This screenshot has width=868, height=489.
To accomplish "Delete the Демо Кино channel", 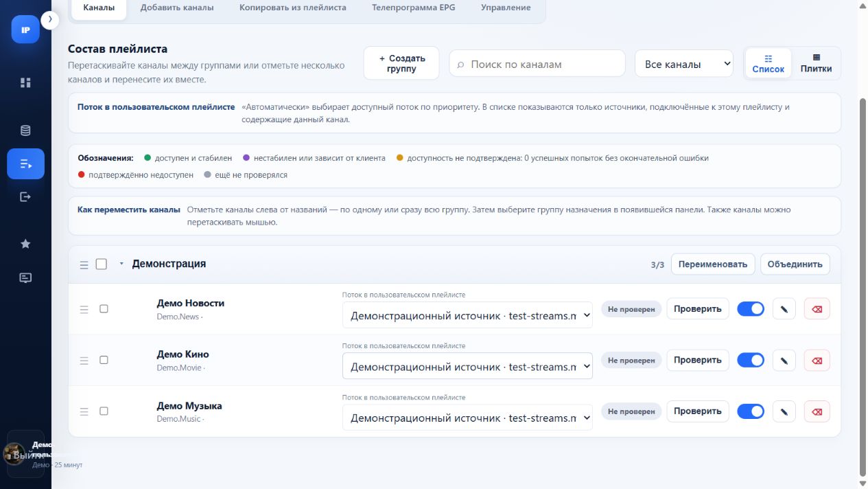I will tap(817, 361).
